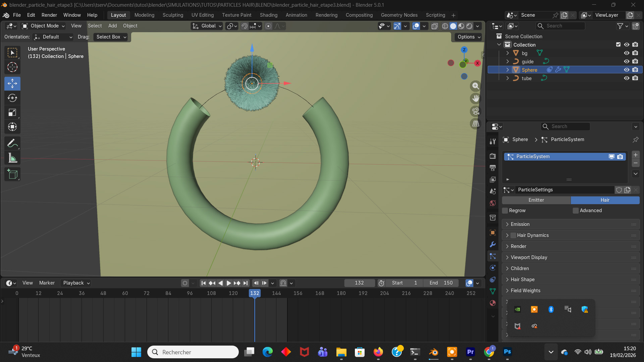Image resolution: width=644 pixels, height=362 pixels.
Task: Open the Render menu
Action: click(49, 15)
